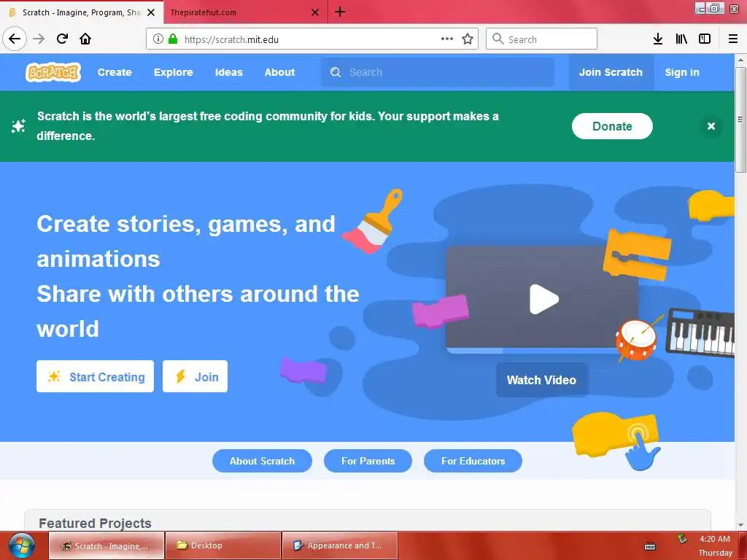747x560 pixels.
Task: Reload the current page
Action: (x=62, y=39)
